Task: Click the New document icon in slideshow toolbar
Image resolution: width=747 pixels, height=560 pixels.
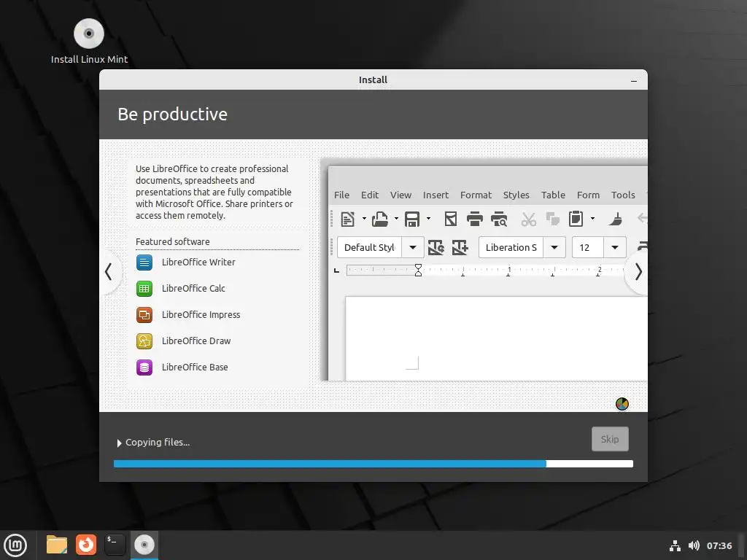Action: point(348,219)
